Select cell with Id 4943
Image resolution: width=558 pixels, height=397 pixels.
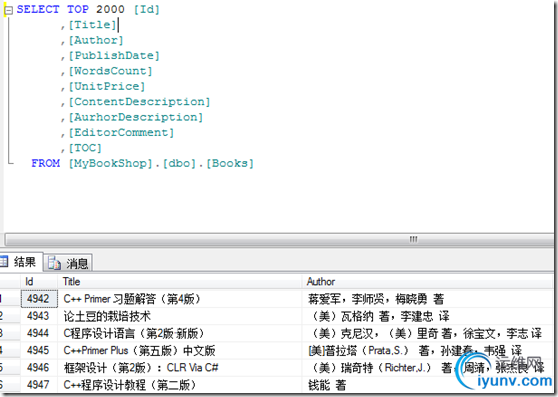pos(39,316)
